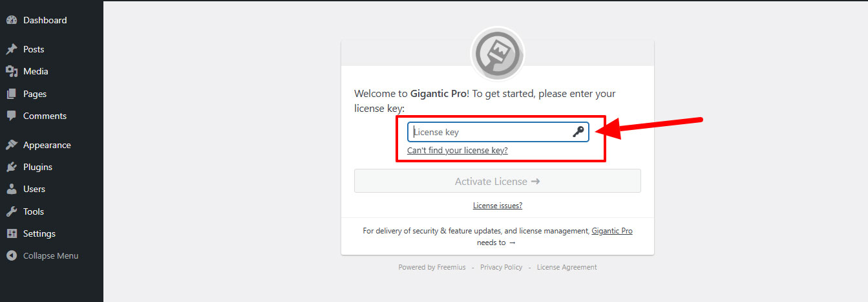Click the Appearance paintbrush icon
This screenshot has width=868, height=302.
point(11,145)
